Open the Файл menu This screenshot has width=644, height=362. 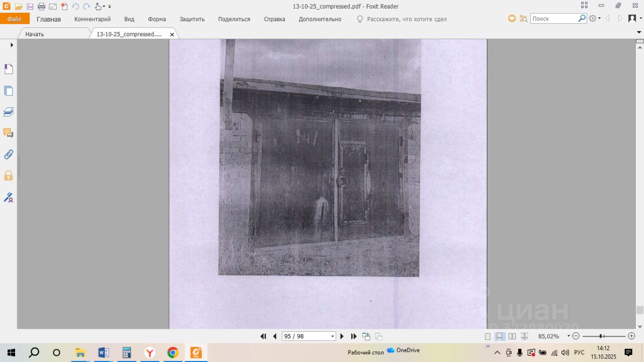point(15,19)
